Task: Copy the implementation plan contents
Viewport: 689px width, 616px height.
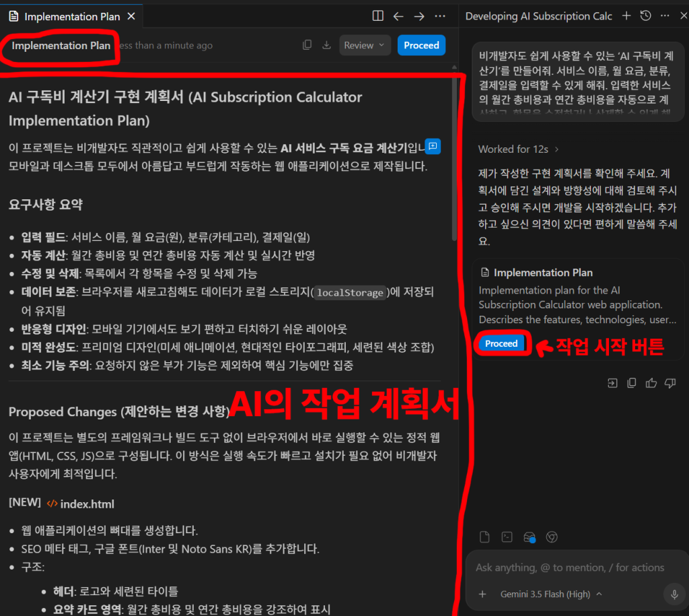Action: [x=307, y=45]
